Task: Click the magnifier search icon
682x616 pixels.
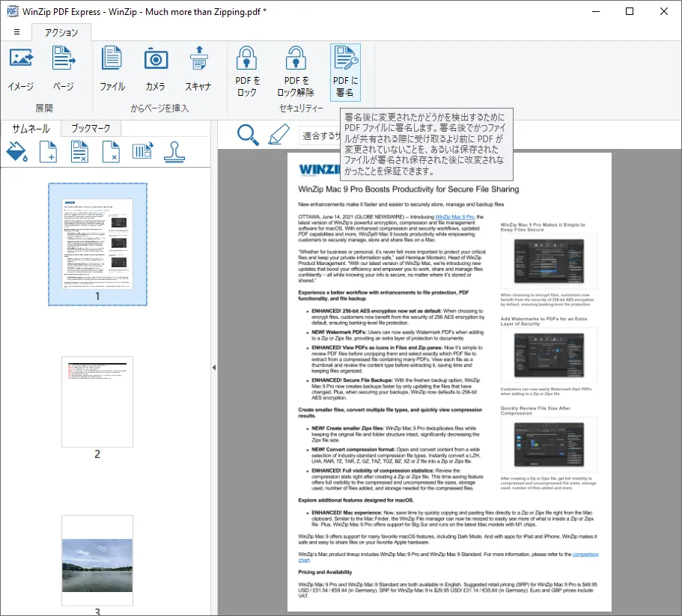Action: click(x=248, y=135)
